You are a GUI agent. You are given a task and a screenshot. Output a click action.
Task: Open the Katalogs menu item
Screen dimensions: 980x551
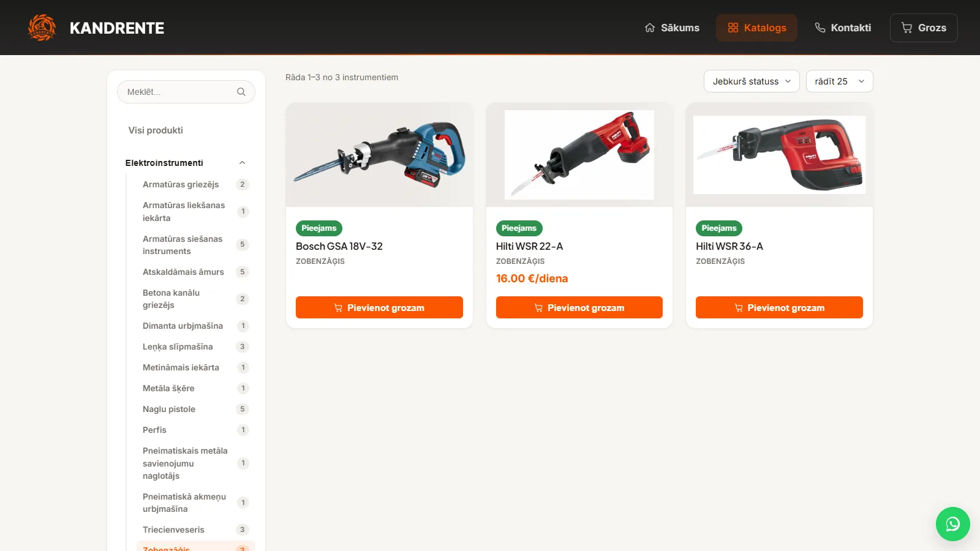(756, 28)
